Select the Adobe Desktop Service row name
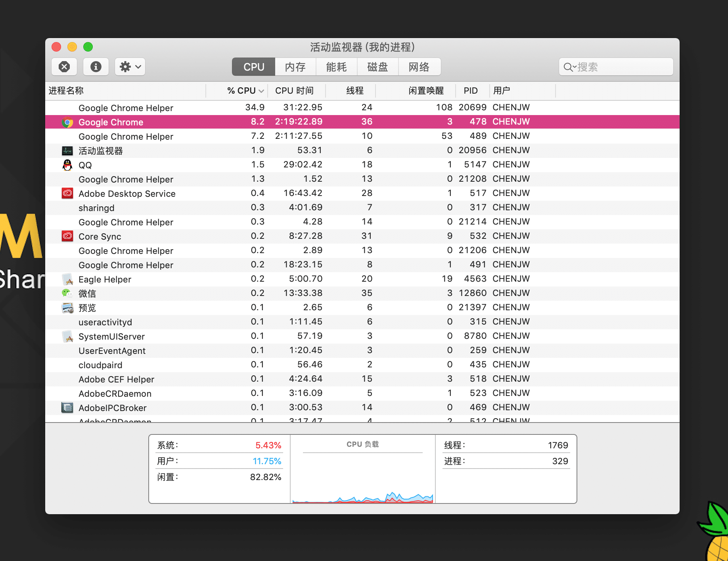The height and width of the screenshot is (561, 728). coord(127,194)
